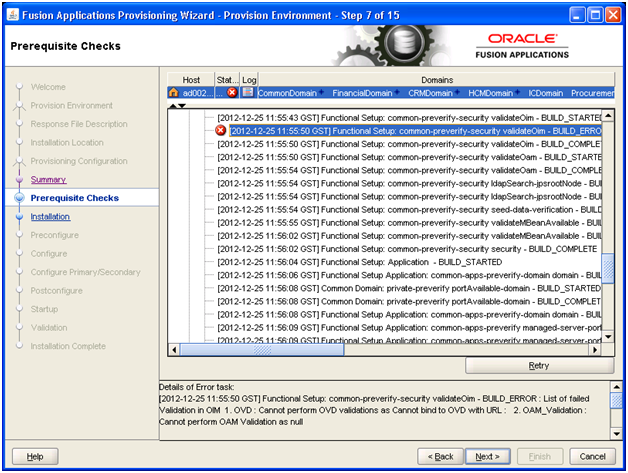
Task: Click left arrow of log horizontal scrollbar
Action: click(x=174, y=350)
